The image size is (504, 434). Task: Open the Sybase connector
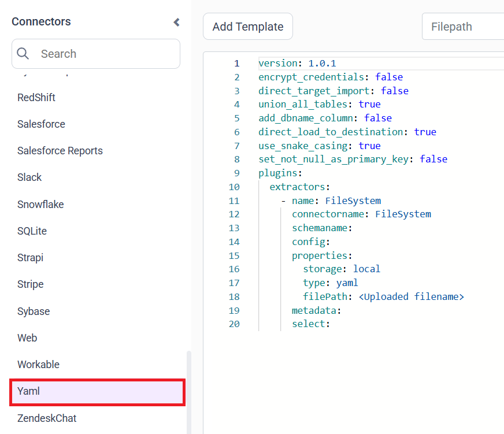point(33,311)
